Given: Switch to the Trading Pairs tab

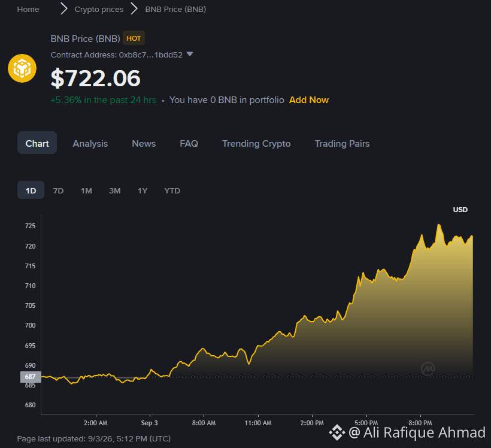Looking at the screenshot, I should click(342, 144).
